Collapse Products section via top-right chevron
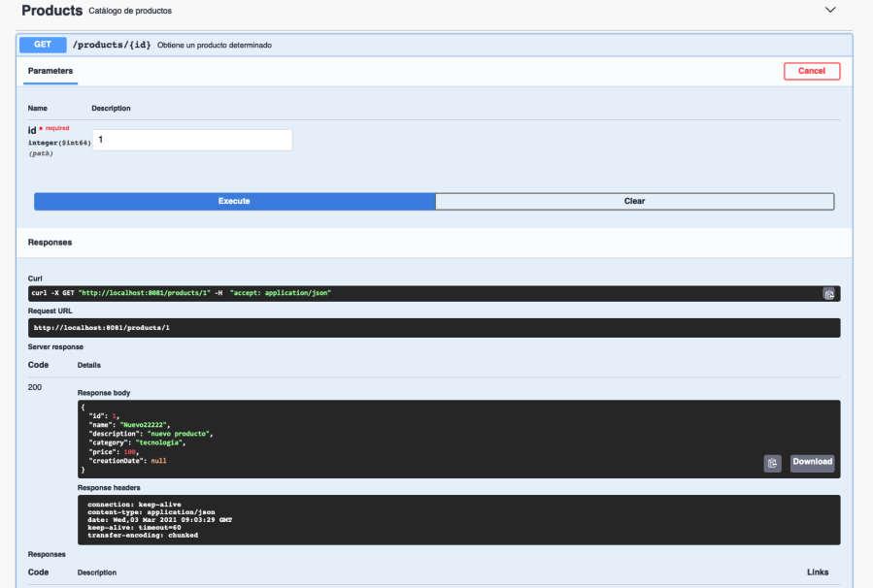 (x=830, y=10)
